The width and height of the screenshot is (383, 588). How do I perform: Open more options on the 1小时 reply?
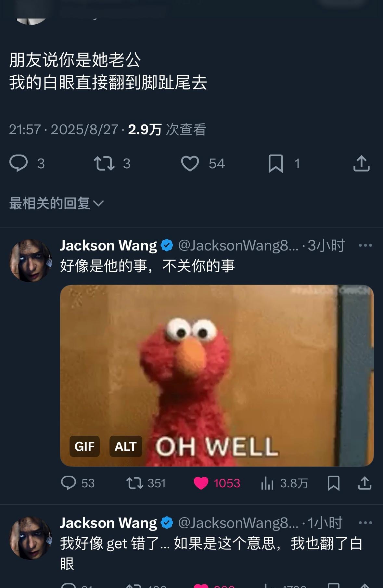click(x=365, y=523)
